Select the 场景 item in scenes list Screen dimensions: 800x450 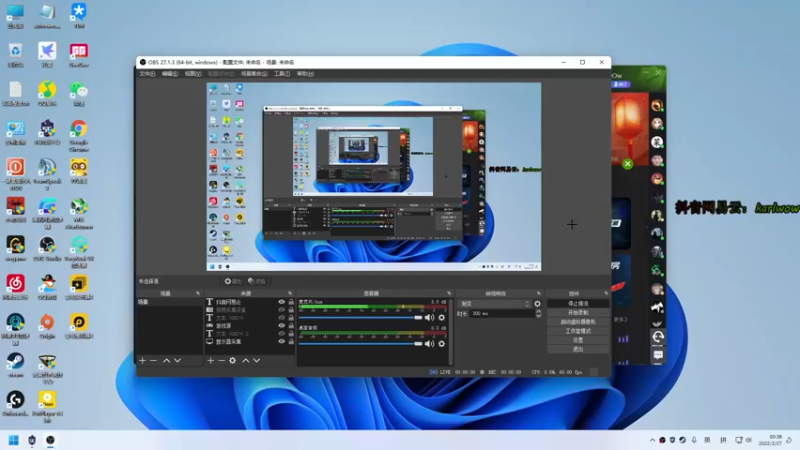pyautogui.click(x=169, y=302)
